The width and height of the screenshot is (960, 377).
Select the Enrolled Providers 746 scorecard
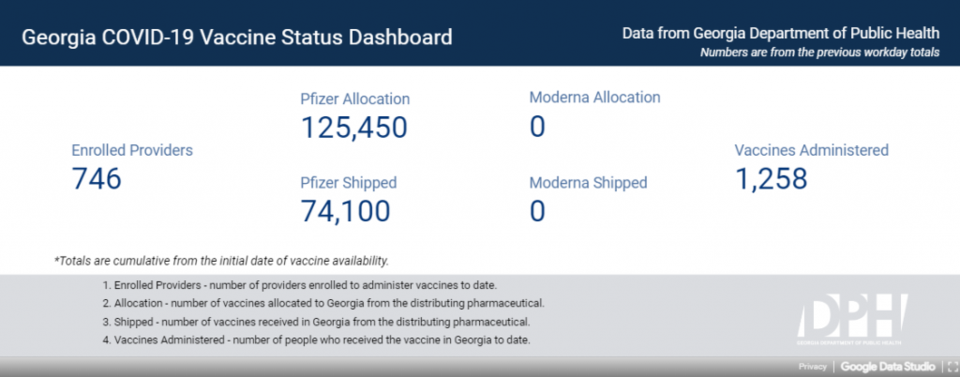tap(132, 168)
